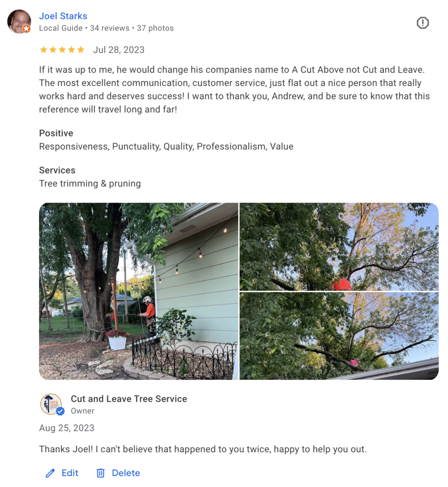This screenshot has width=448, height=487.
Task: Open the top-right tree canopy photo
Action: point(339,247)
